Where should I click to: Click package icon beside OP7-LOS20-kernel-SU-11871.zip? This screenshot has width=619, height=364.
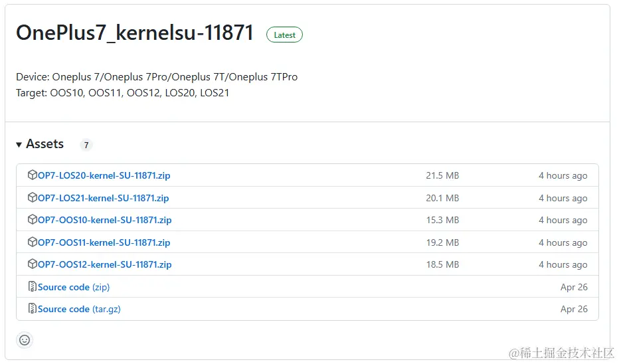pyautogui.click(x=33, y=175)
